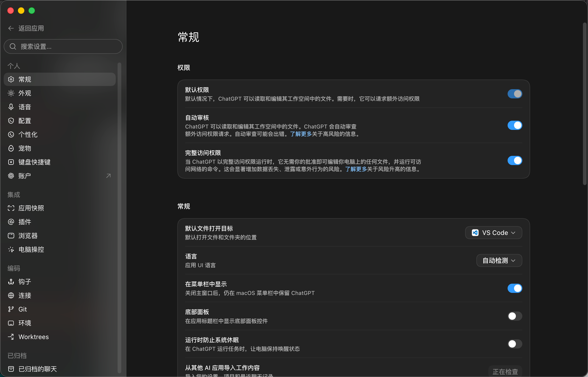Click the Worktrees icon in sidebar

point(11,337)
